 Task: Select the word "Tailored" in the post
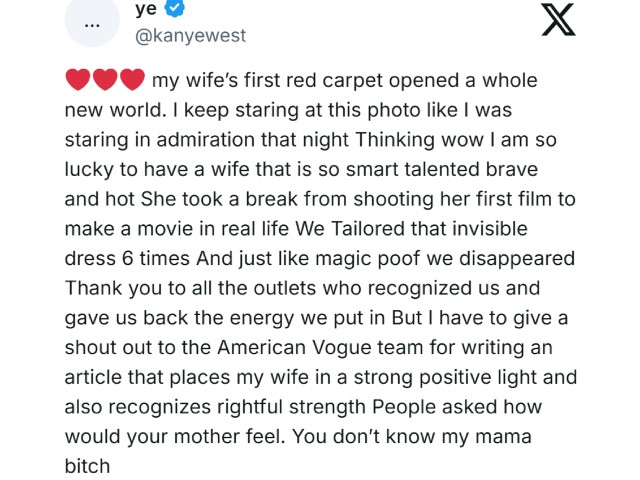[x=368, y=229]
